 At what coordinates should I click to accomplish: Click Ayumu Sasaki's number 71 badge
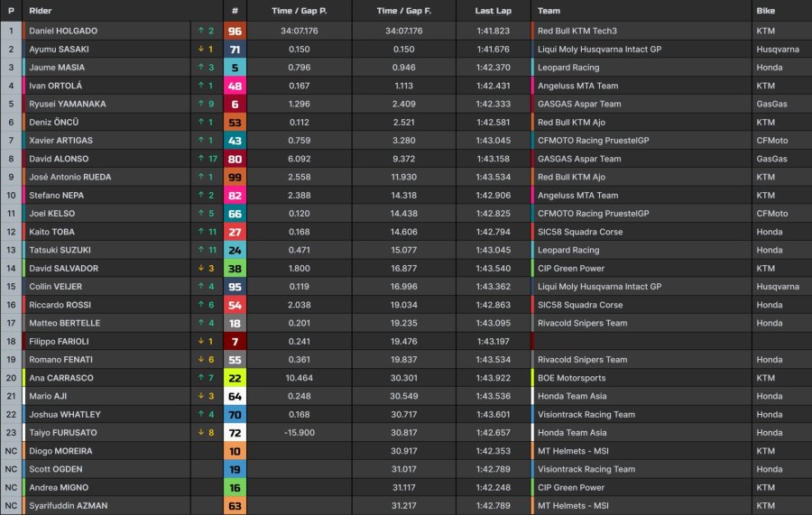[235, 50]
